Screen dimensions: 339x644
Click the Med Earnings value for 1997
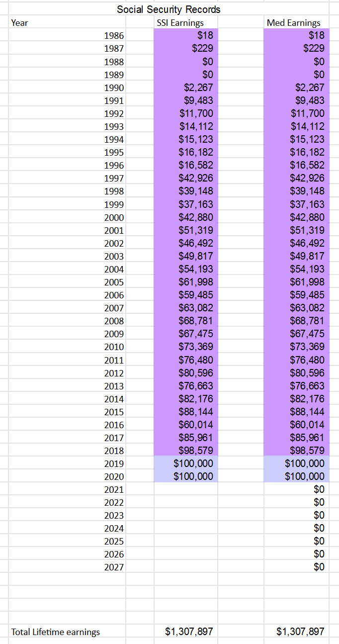pos(294,178)
